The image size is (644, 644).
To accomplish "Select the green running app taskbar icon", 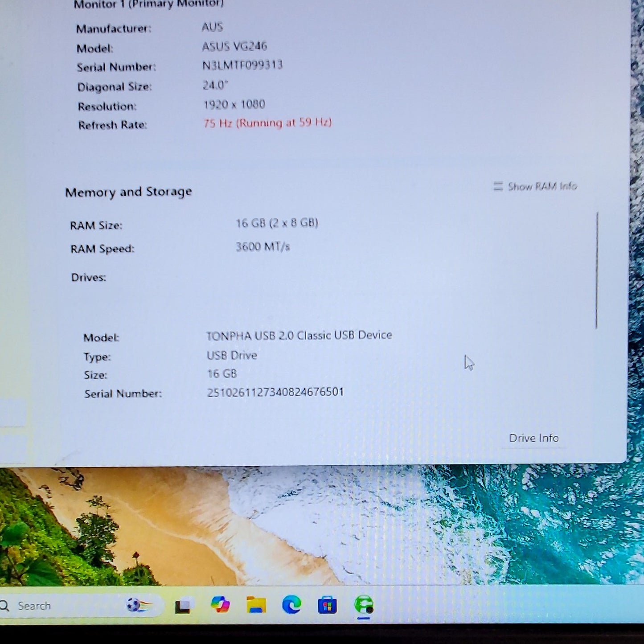I will click(x=364, y=605).
